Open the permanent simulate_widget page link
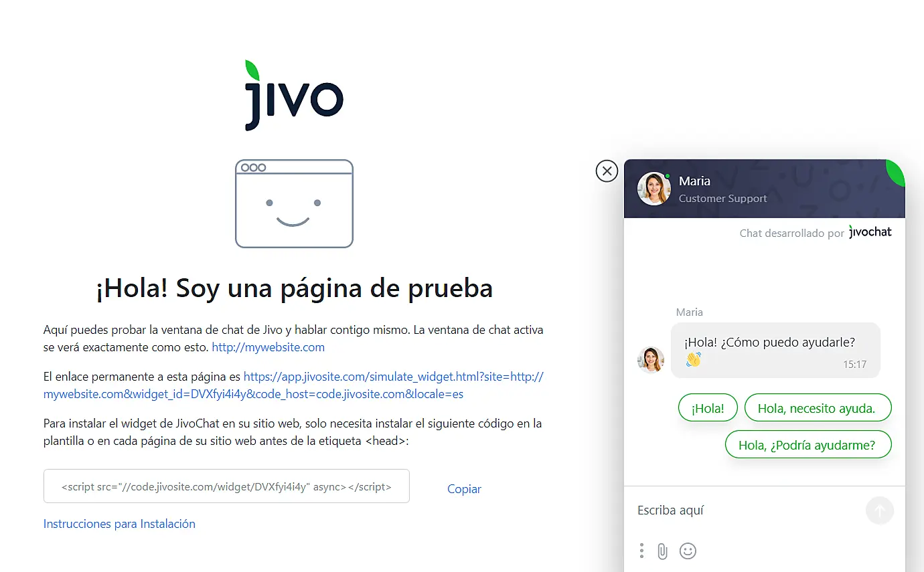This screenshot has width=924, height=572. pos(293,385)
